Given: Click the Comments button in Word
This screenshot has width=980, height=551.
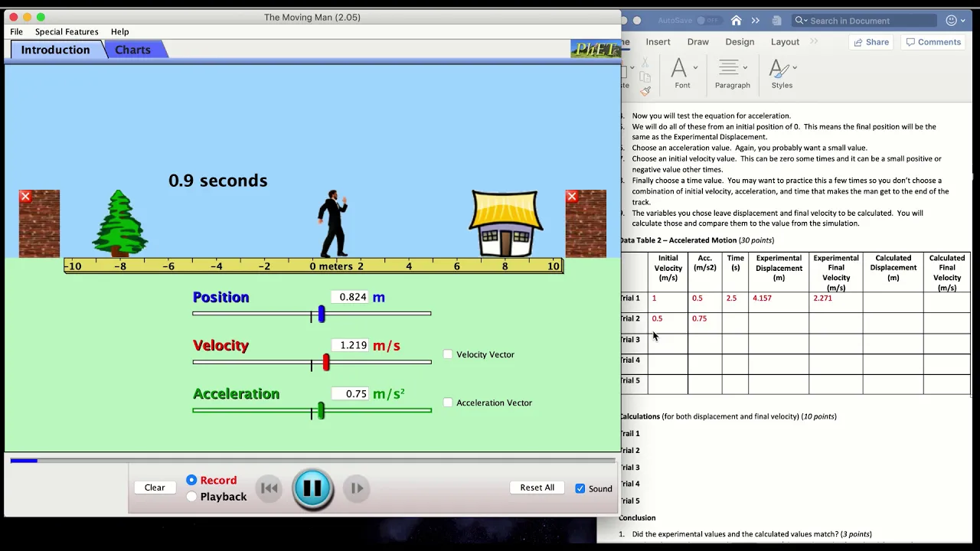Looking at the screenshot, I should coord(933,42).
